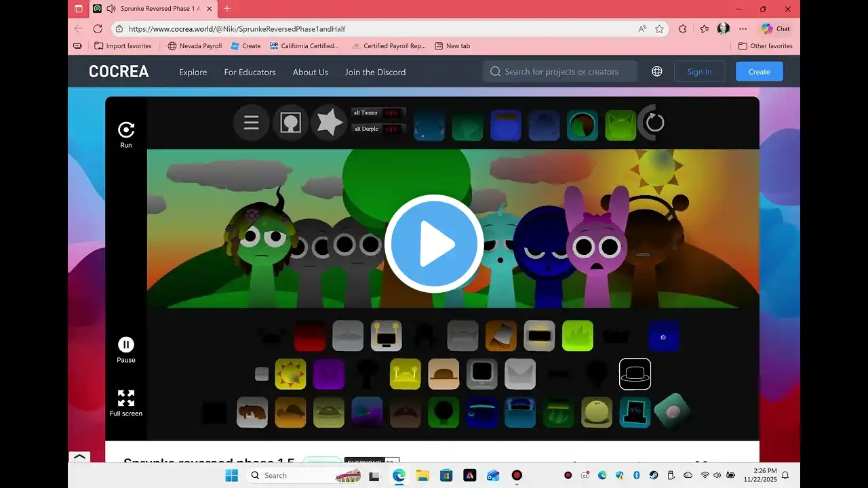Open Import favorites

123,46
